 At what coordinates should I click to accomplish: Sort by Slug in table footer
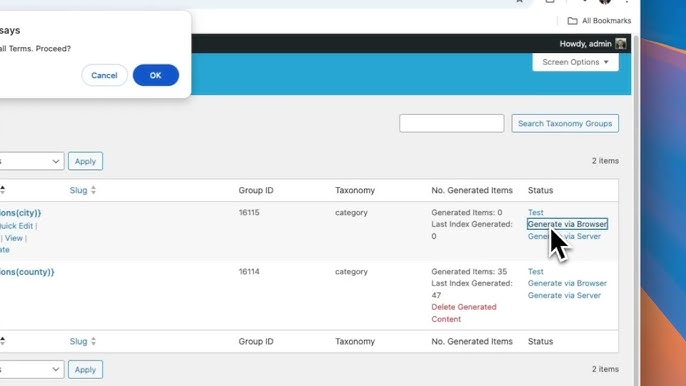pos(78,341)
